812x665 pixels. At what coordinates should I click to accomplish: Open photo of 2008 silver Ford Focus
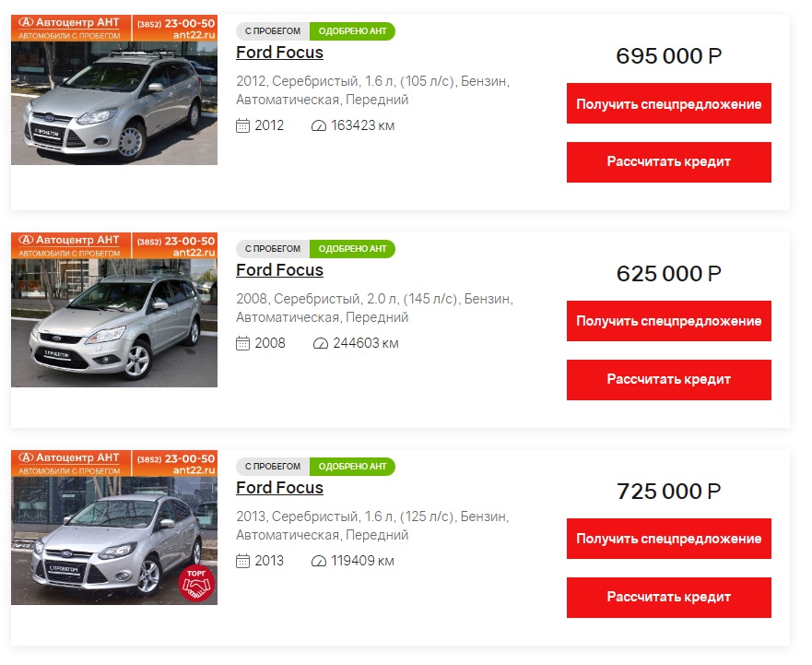pyautogui.click(x=114, y=309)
